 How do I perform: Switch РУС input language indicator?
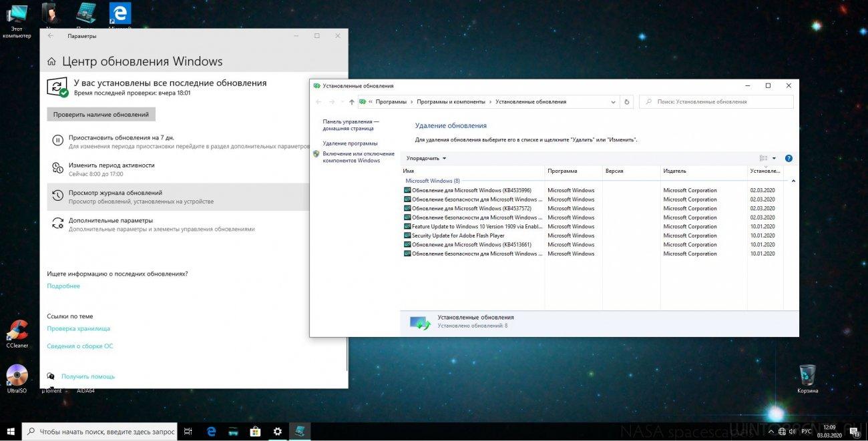pos(807,432)
